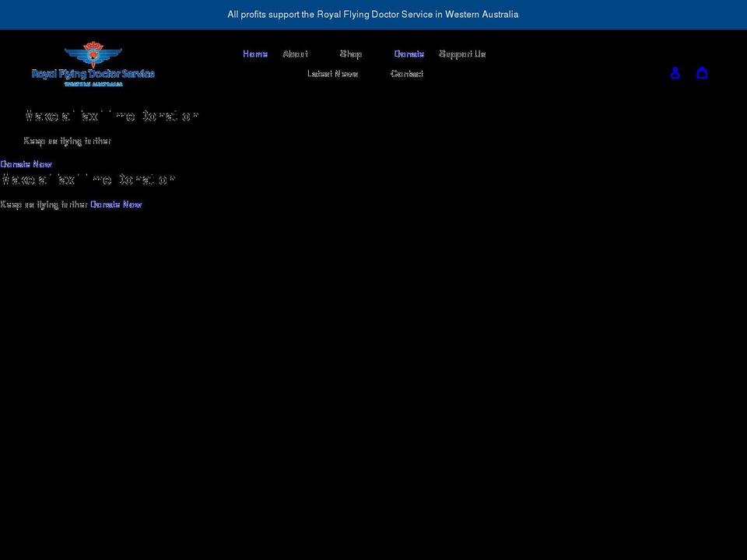Screen dimensions: 747x560
Task: Click the first Keep us flying further text
Action: coord(67,141)
